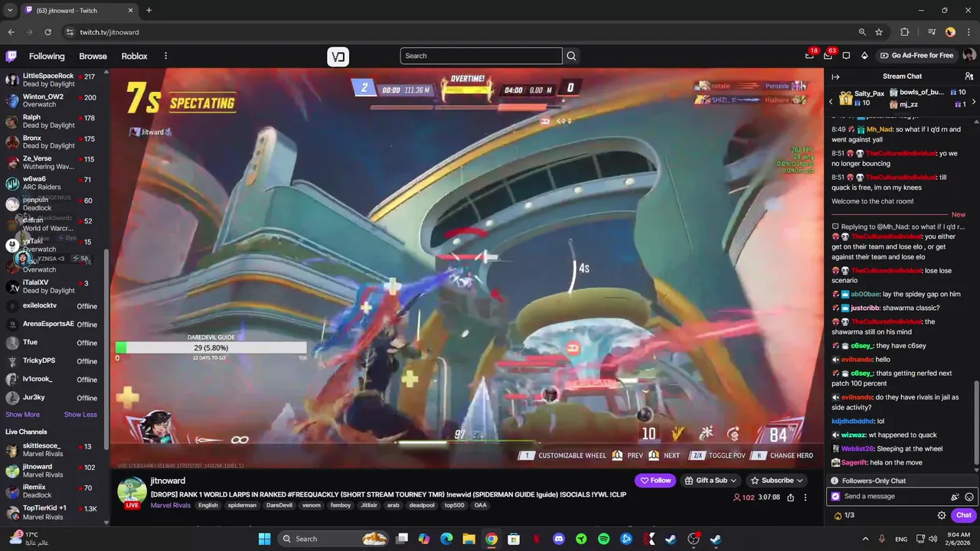Open the Whispers chat icon
980x551 pixels.
click(846, 56)
